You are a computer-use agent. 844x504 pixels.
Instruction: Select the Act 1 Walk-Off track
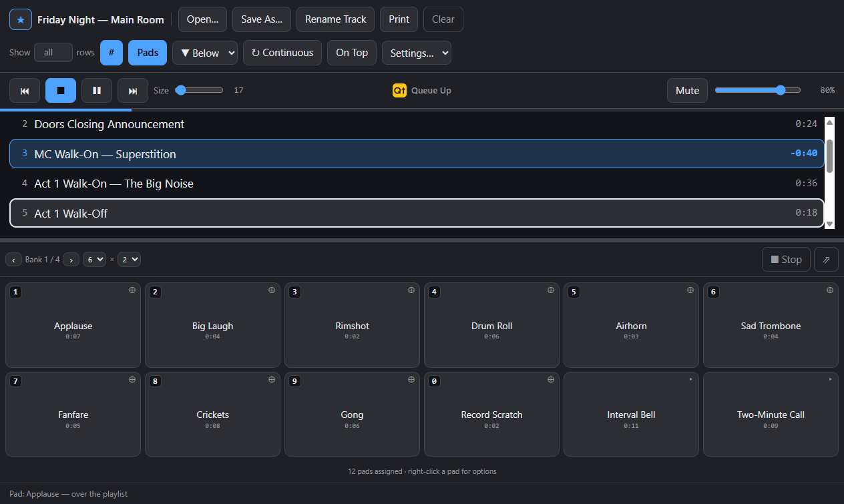point(417,213)
